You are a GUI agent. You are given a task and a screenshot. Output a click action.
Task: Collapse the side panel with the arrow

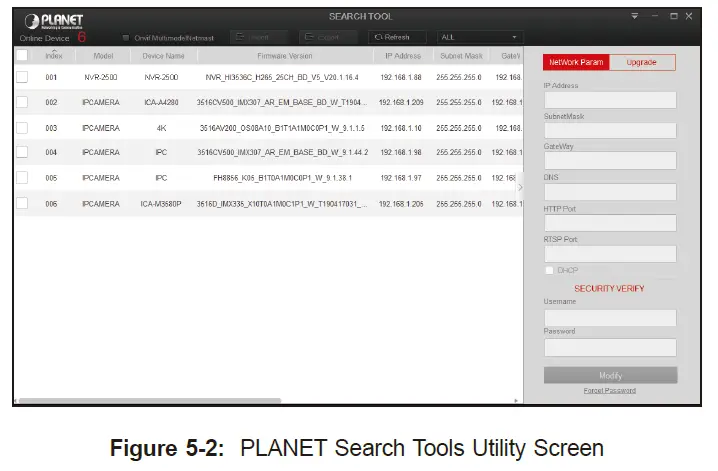click(x=520, y=187)
